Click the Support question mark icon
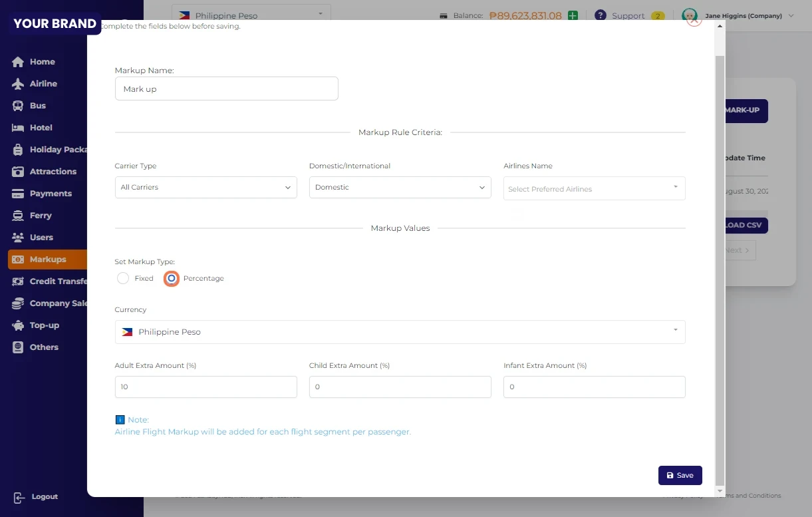 pyautogui.click(x=601, y=15)
